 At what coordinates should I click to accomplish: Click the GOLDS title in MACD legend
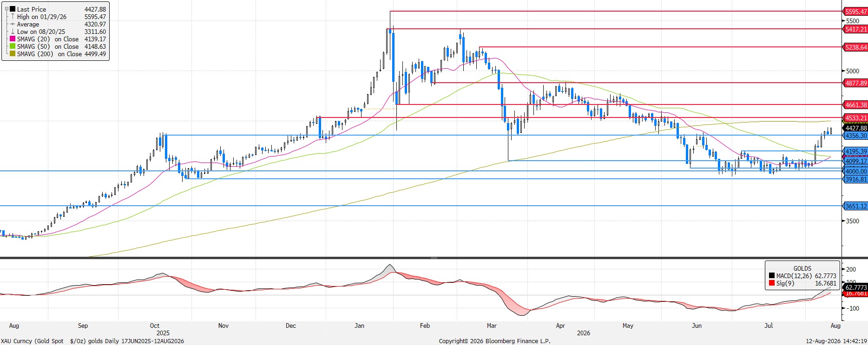[802, 268]
